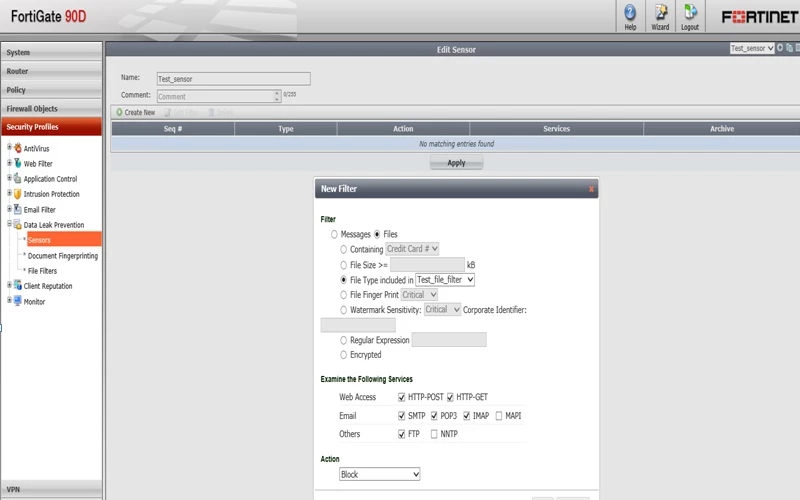Viewport: 800px width, 500px height.
Task: Close the New Filter dialog
Action: click(591, 189)
